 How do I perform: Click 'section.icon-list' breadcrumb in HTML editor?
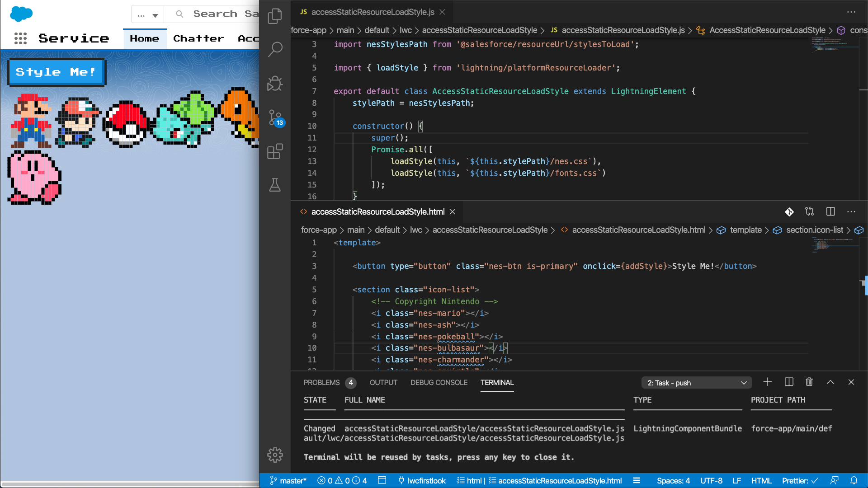pyautogui.click(x=815, y=230)
